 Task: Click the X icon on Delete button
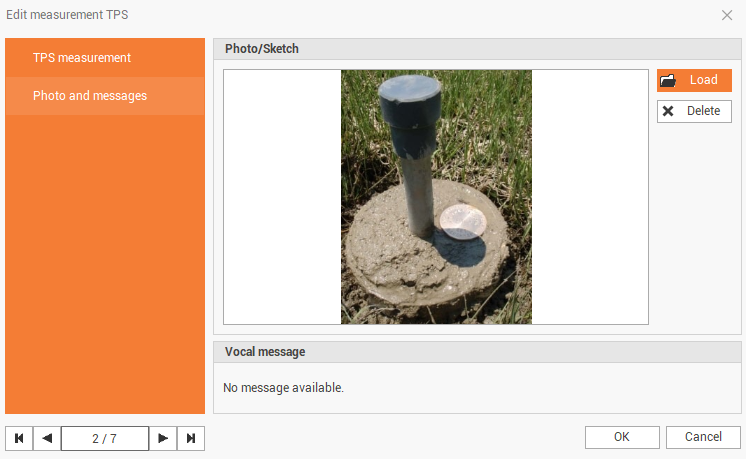(668, 111)
